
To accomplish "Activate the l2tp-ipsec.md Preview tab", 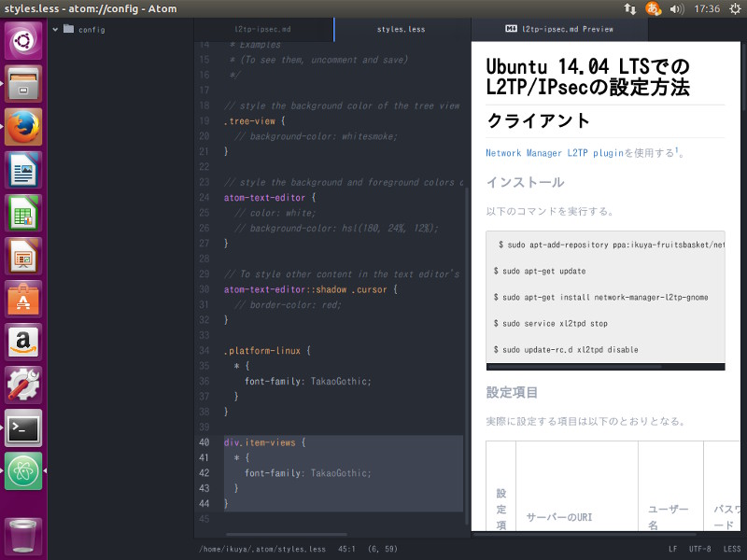I will pyautogui.click(x=559, y=29).
